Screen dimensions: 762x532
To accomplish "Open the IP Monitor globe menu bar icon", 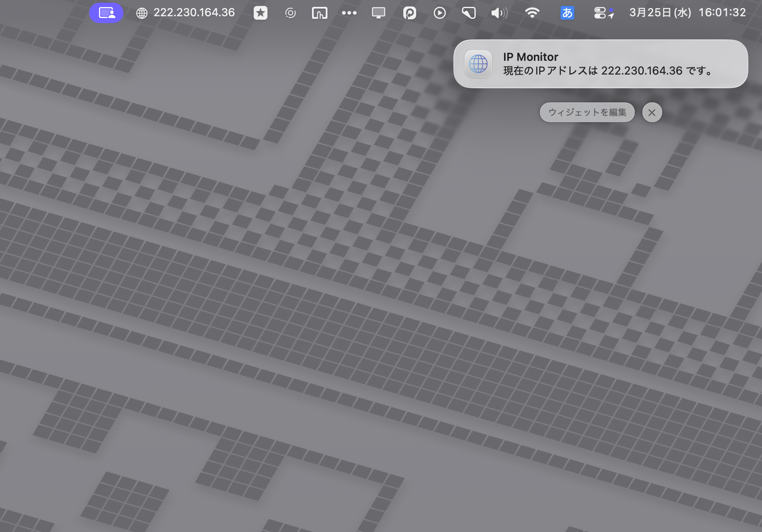I will tap(142, 13).
